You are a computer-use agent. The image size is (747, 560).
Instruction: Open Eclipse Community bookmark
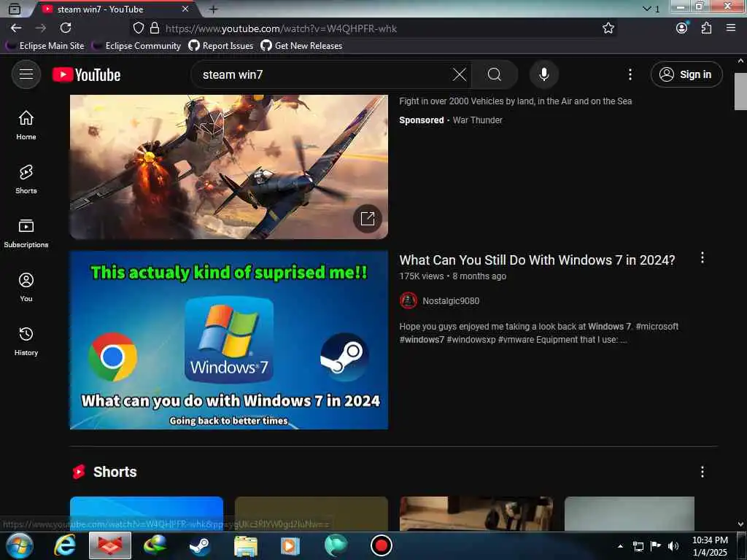pyautogui.click(x=136, y=46)
